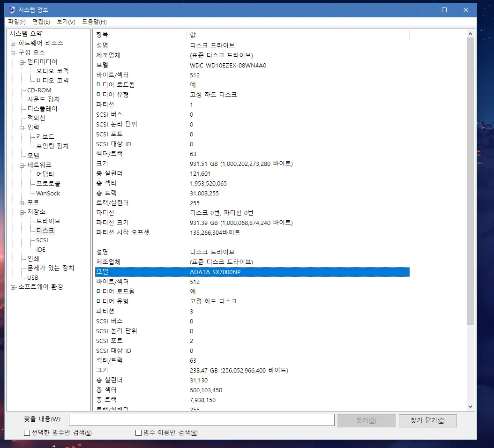The width and height of the screenshot is (494, 448).
Task: Select 문제가 있는 장치 tree item
Action: [x=51, y=268]
